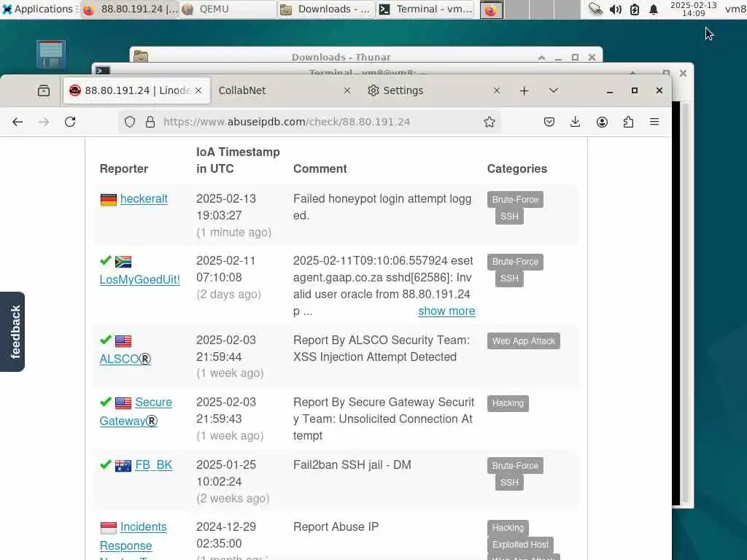Click Hacking badge in Secure Gateway row
The height and width of the screenshot is (560, 747).
[508, 403]
